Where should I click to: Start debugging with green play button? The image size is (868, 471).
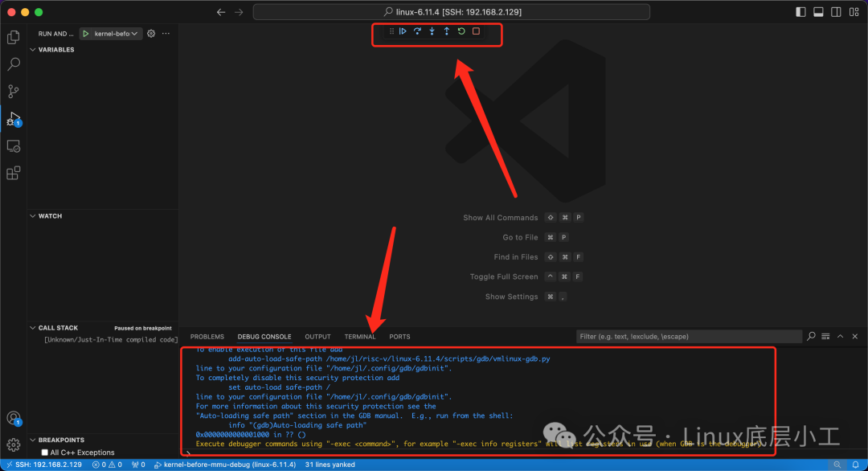tap(86, 34)
